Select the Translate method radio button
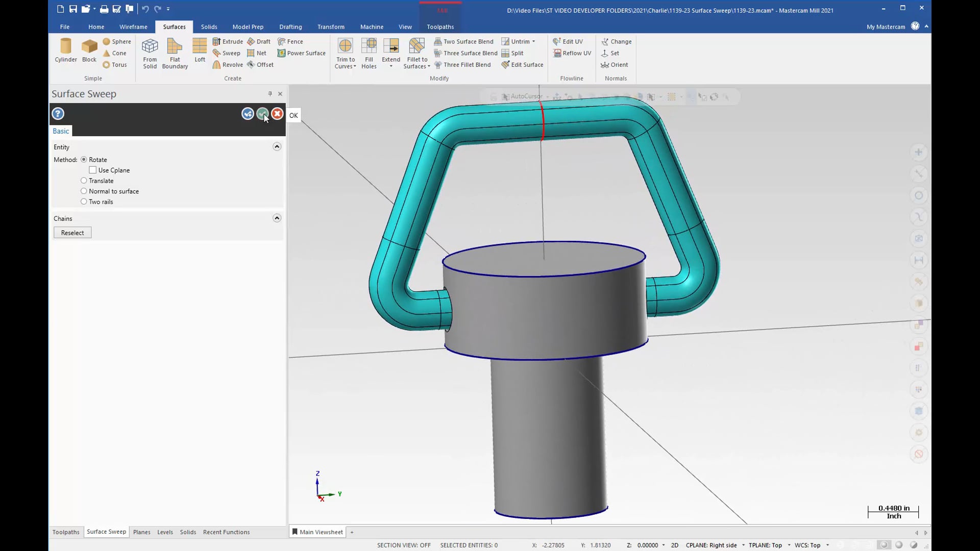 84,180
